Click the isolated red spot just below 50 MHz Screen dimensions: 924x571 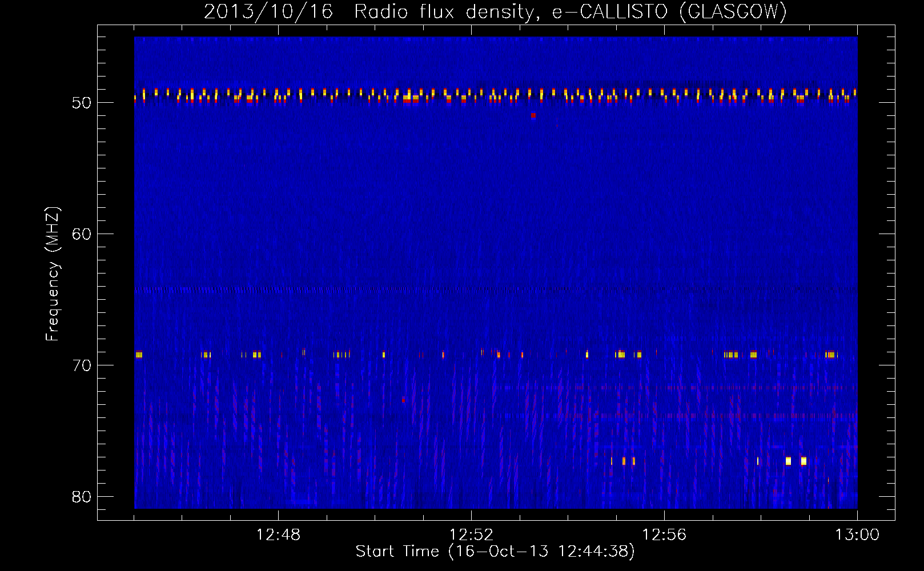[533, 115]
